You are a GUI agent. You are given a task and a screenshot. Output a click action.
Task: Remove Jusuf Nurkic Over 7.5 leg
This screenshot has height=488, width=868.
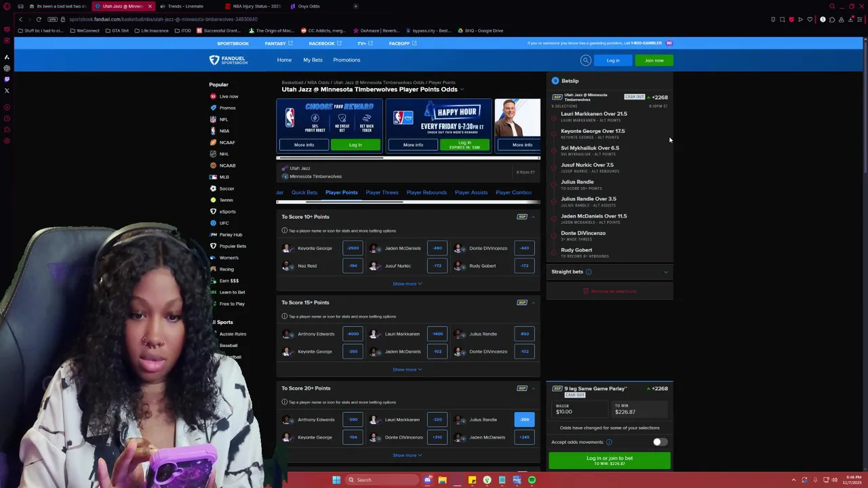click(554, 167)
